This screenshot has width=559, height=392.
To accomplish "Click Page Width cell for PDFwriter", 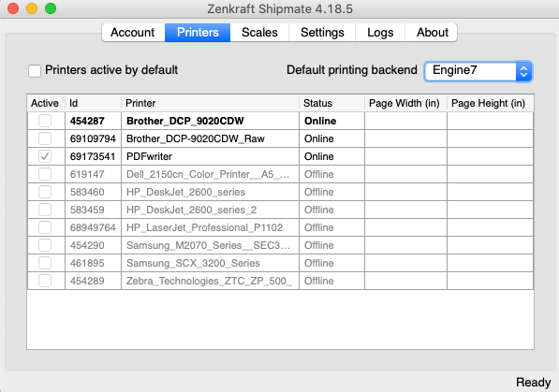I will click(x=405, y=156).
